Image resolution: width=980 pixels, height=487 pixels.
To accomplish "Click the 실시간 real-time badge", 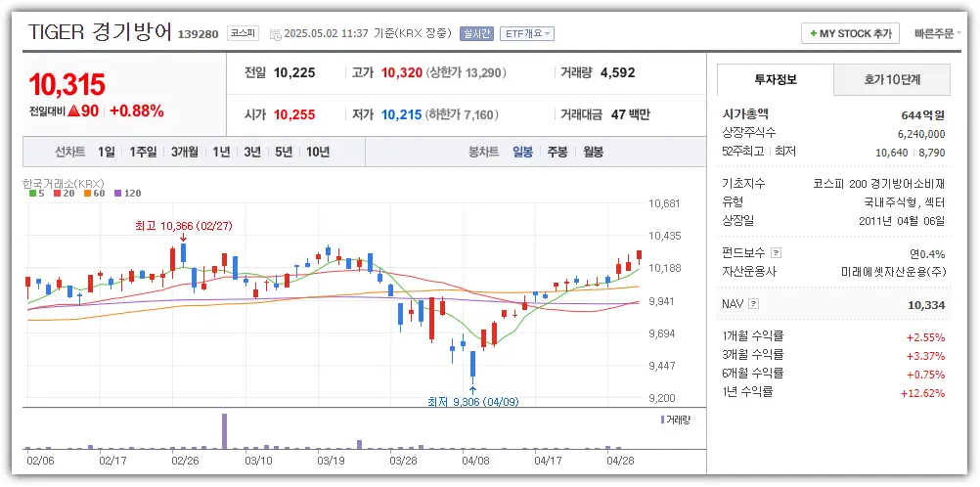I will tap(476, 33).
